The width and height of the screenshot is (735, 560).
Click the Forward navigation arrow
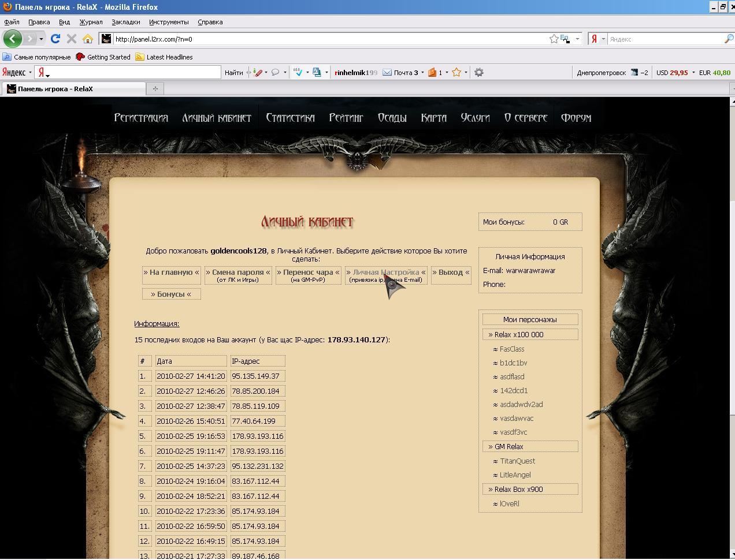pyautogui.click(x=29, y=39)
